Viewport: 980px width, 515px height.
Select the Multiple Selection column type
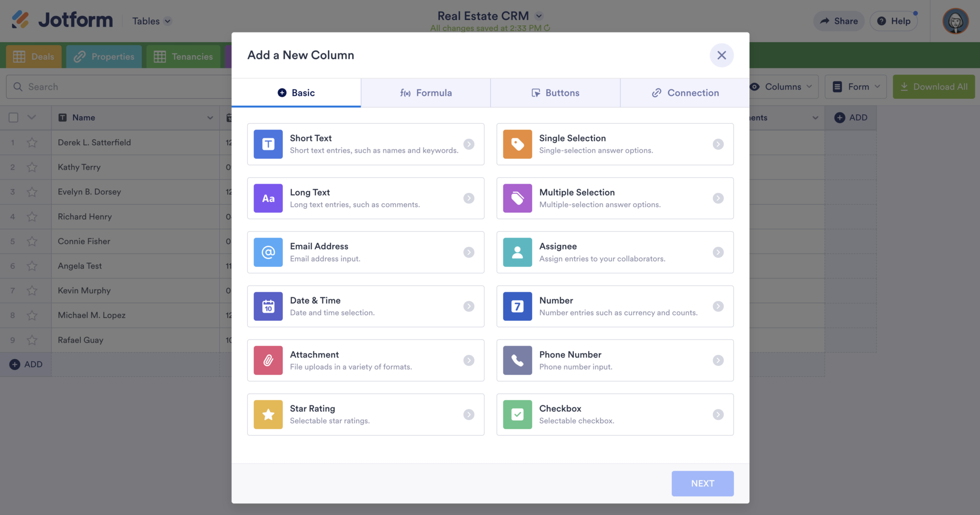[615, 198]
